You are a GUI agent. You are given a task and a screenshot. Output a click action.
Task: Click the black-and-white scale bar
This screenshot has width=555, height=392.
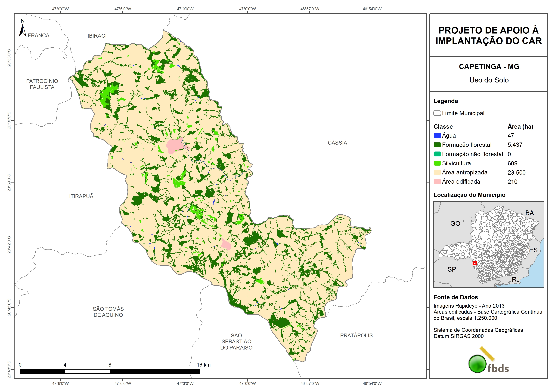[x=109, y=371]
